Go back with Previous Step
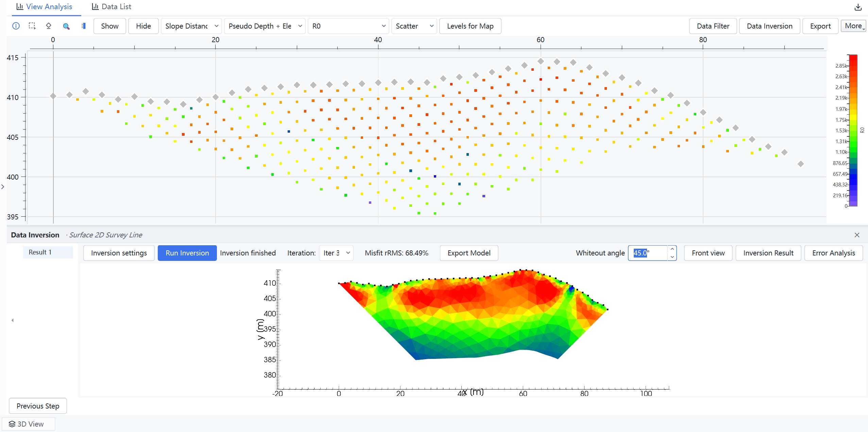868x432 pixels. tap(38, 406)
